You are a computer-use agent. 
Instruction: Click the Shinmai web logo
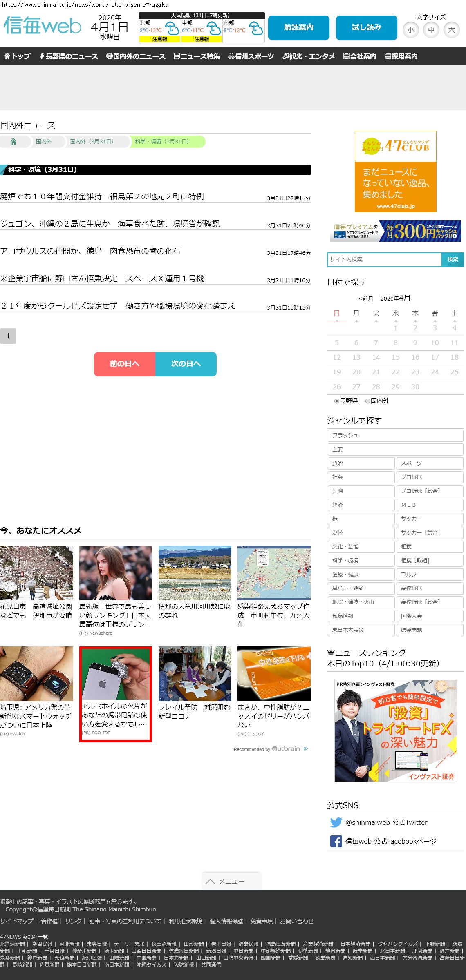click(43, 26)
